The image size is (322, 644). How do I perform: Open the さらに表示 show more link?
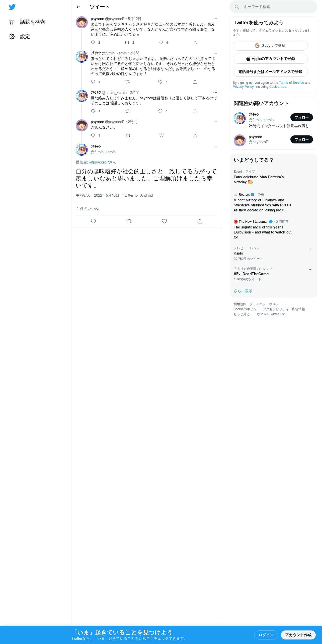(243, 291)
